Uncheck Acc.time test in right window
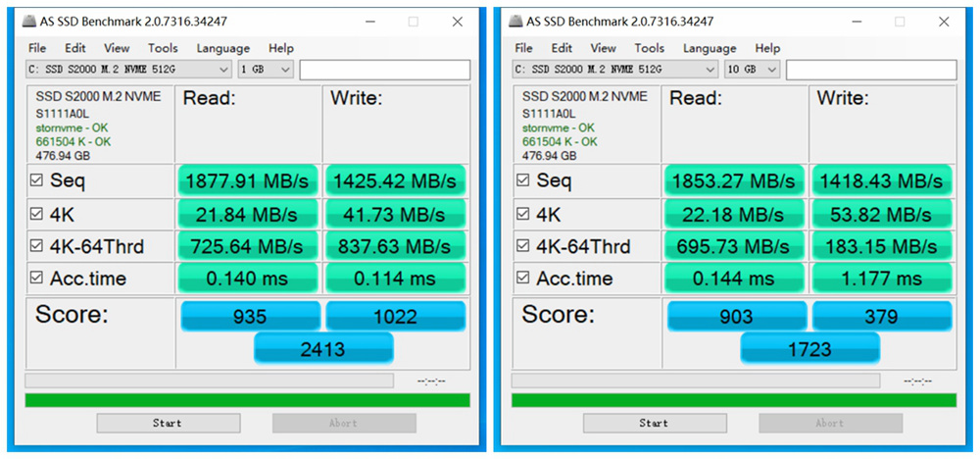Screen dimensions: 980x459 tap(523, 278)
